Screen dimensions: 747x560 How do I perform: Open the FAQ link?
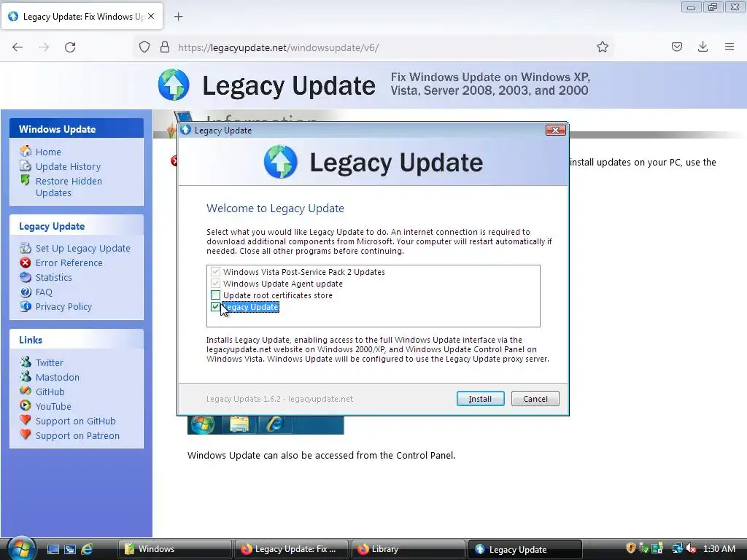pos(44,292)
